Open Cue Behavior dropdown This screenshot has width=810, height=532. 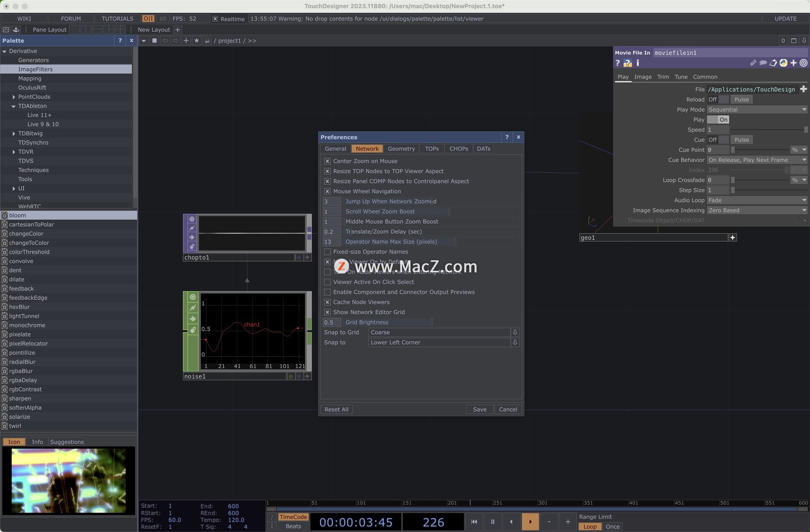[757, 160]
